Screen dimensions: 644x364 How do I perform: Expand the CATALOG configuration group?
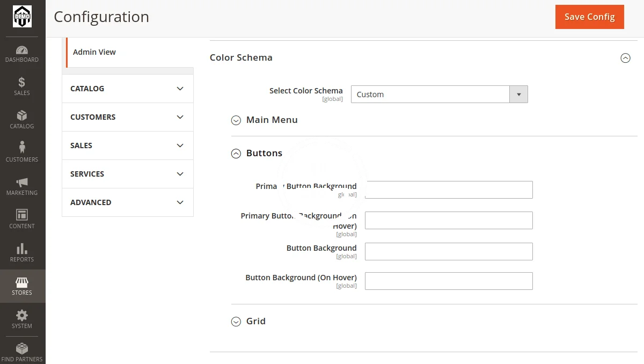128,89
